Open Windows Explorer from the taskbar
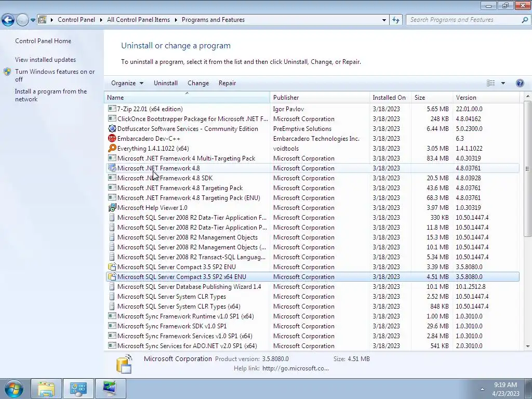532x399 pixels. click(x=46, y=389)
